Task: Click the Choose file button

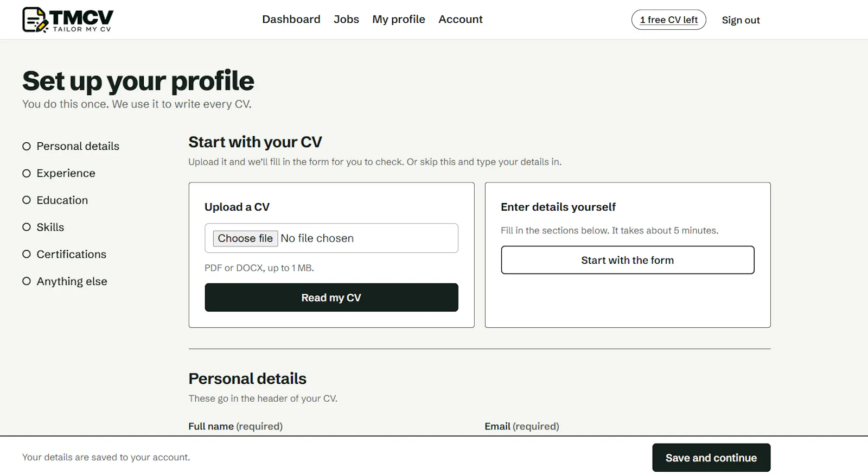Action: point(245,238)
